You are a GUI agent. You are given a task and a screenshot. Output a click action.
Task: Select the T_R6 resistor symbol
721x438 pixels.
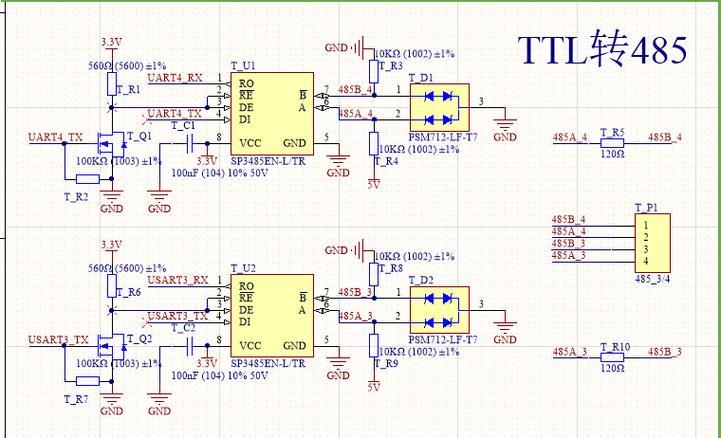(x=112, y=286)
